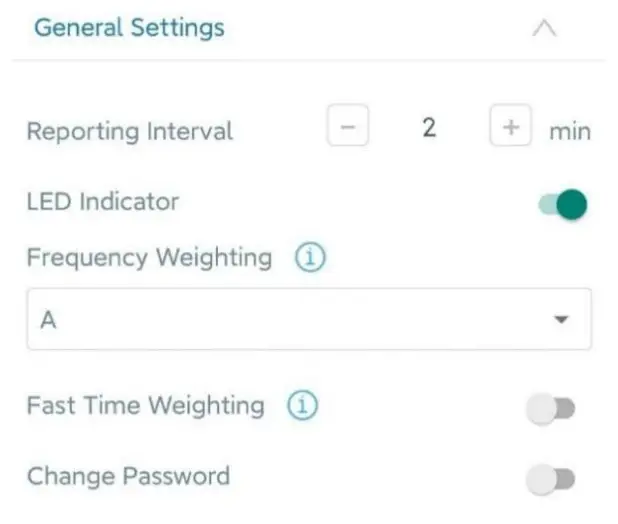Click the Change Password label text
618x524 pixels.
coord(128,476)
